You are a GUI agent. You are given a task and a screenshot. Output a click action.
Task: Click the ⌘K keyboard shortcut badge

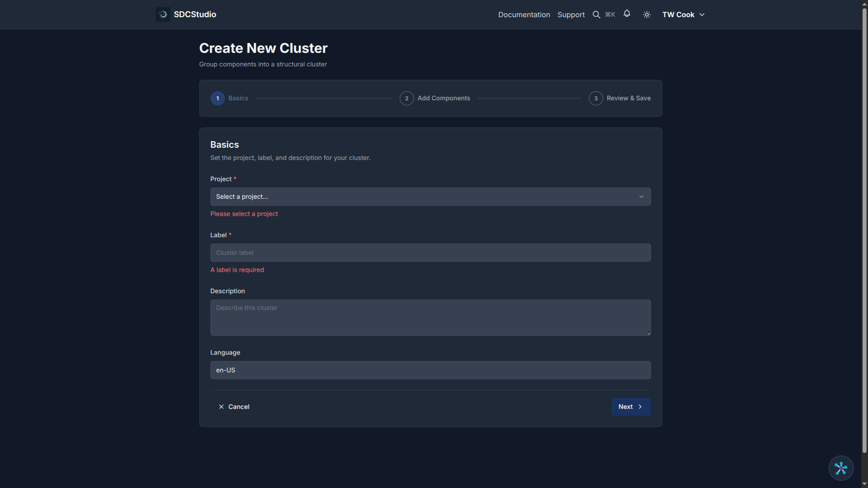pyautogui.click(x=610, y=14)
